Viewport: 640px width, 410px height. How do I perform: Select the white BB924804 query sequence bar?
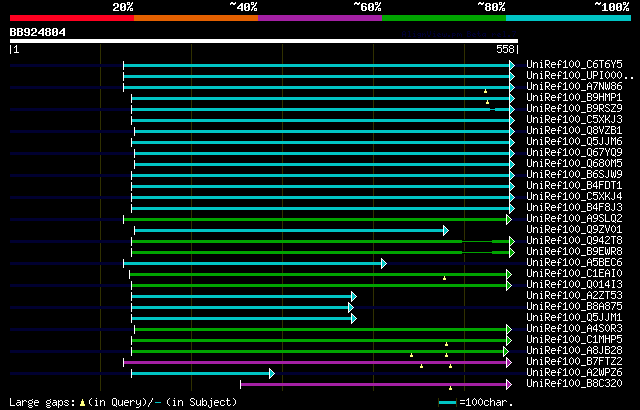coord(264,41)
